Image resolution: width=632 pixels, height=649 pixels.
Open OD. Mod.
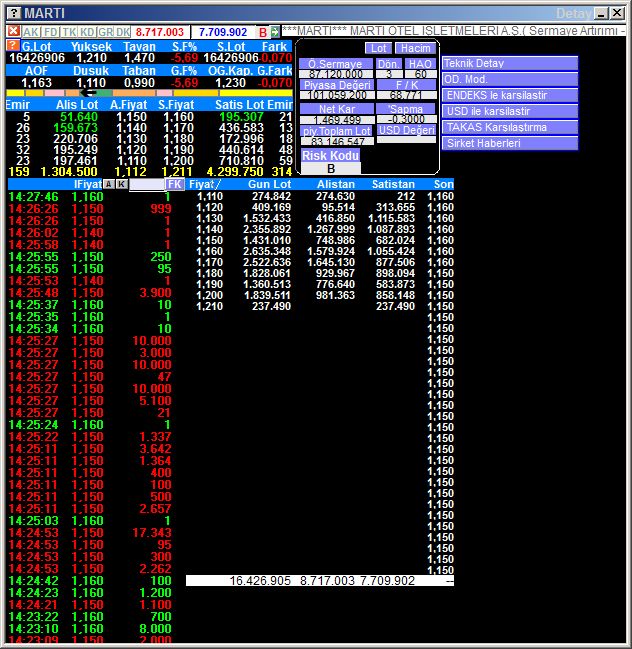click(509, 79)
